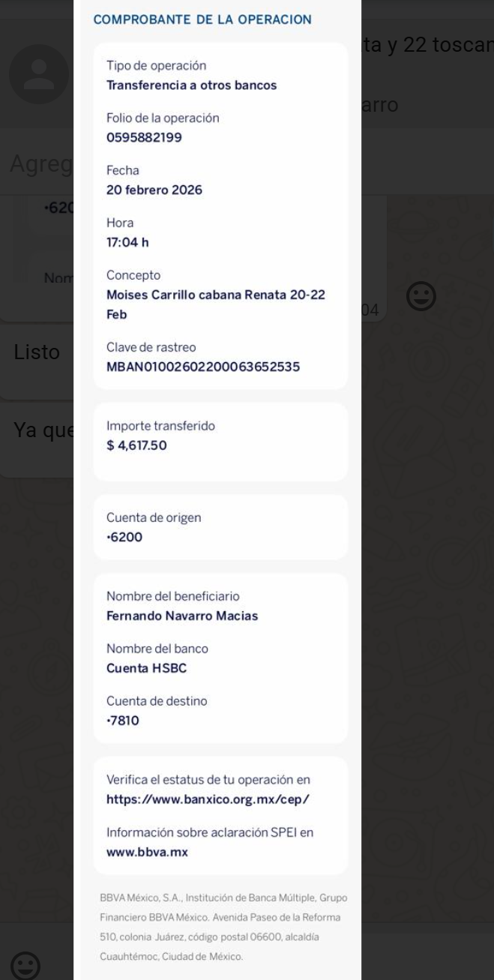Click the date "20 febrero 2026"
The image size is (494, 980).
pos(154,190)
